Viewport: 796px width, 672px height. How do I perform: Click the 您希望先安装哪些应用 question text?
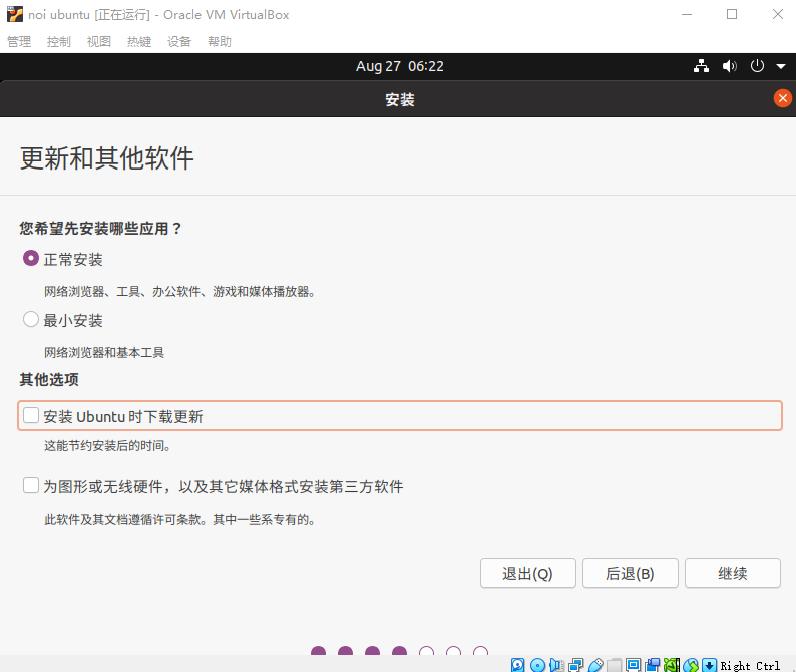pos(100,228)
